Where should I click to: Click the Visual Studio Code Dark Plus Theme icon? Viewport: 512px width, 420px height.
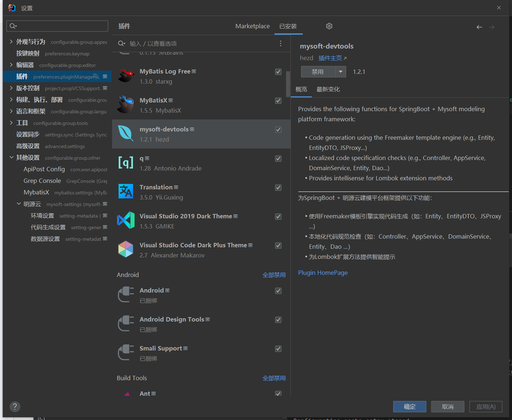[125, 249]
